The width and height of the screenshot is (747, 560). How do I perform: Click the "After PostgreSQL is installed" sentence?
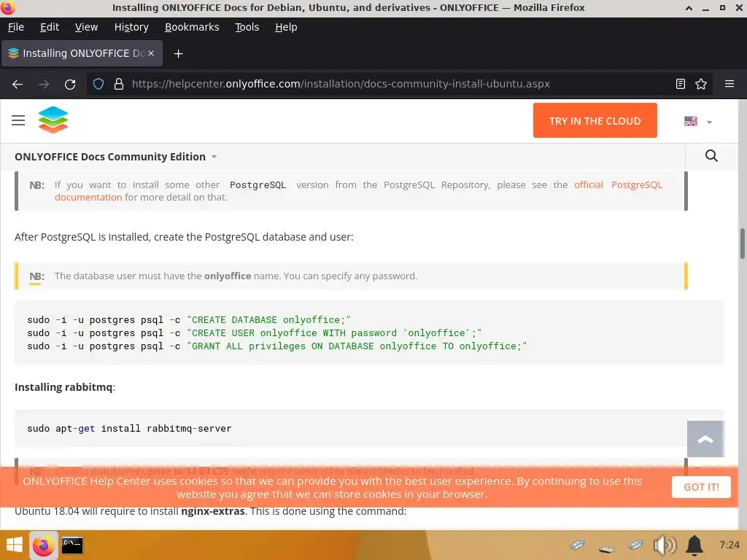tap(184, 237)
